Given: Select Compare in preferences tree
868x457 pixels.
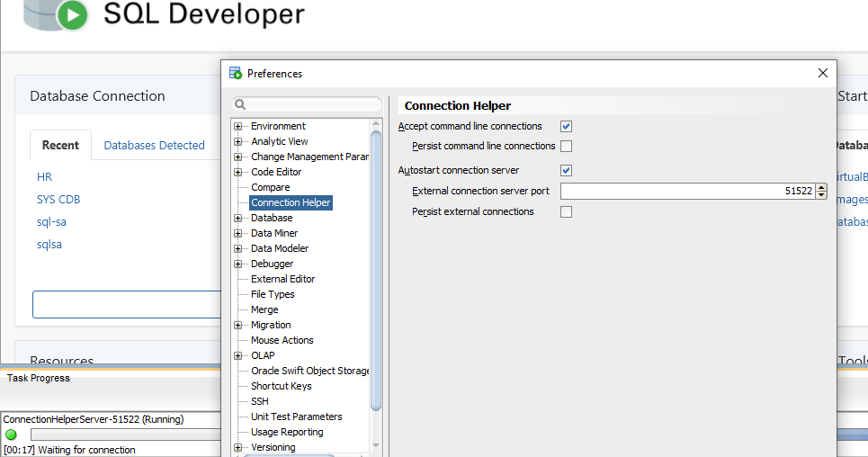Looking at the screenshot, I should click(x=270, y=187).
